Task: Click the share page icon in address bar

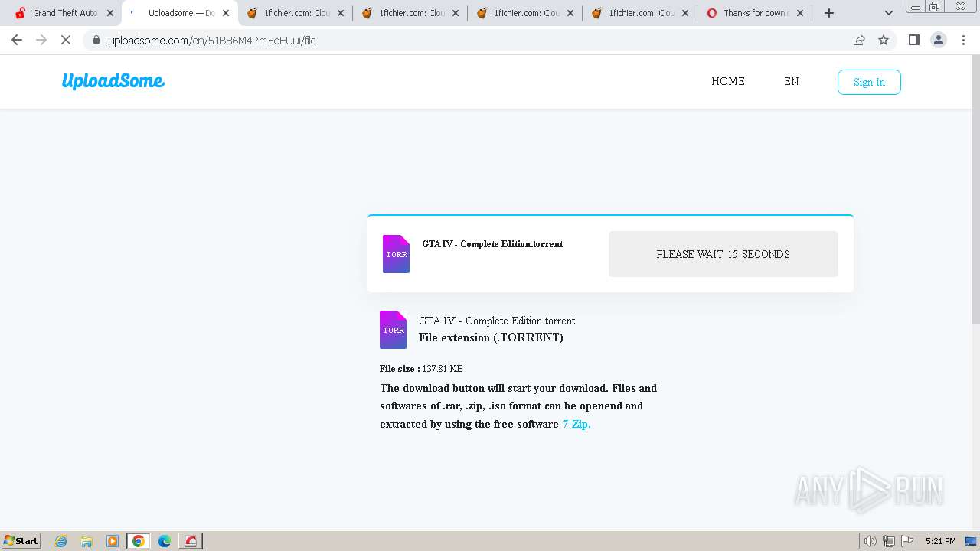Action: pyautogui.click(x=859, y=40)
